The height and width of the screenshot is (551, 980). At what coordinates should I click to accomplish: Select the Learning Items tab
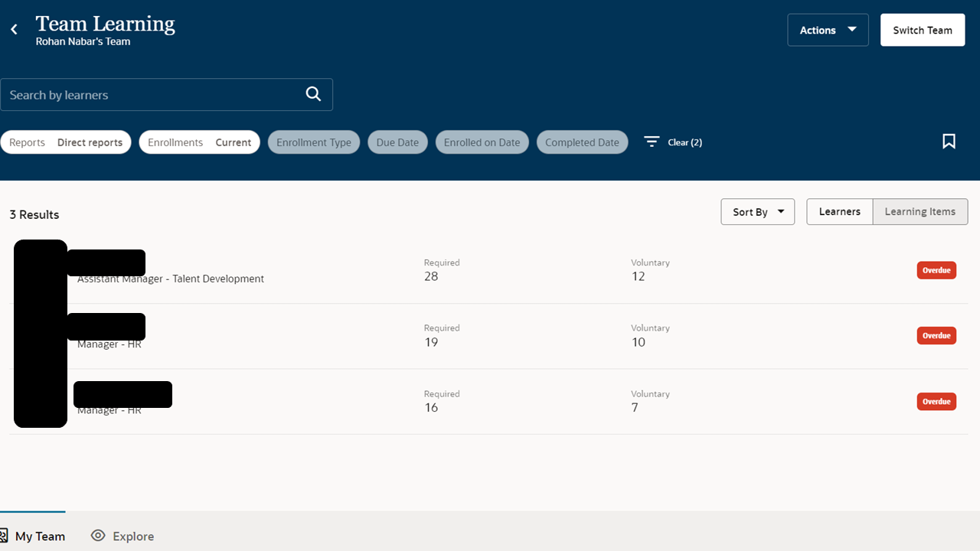(x=920, y=211)
